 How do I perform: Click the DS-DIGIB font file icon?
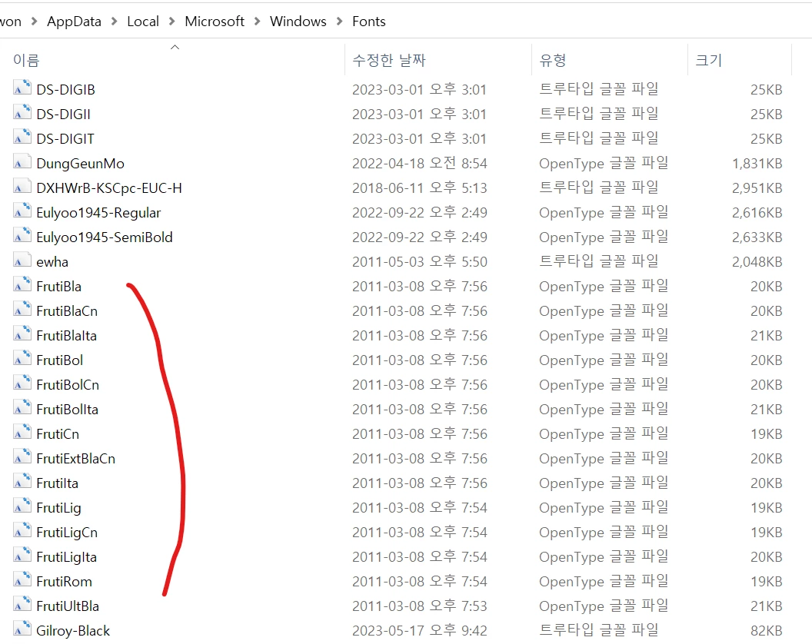pos(22,88)
